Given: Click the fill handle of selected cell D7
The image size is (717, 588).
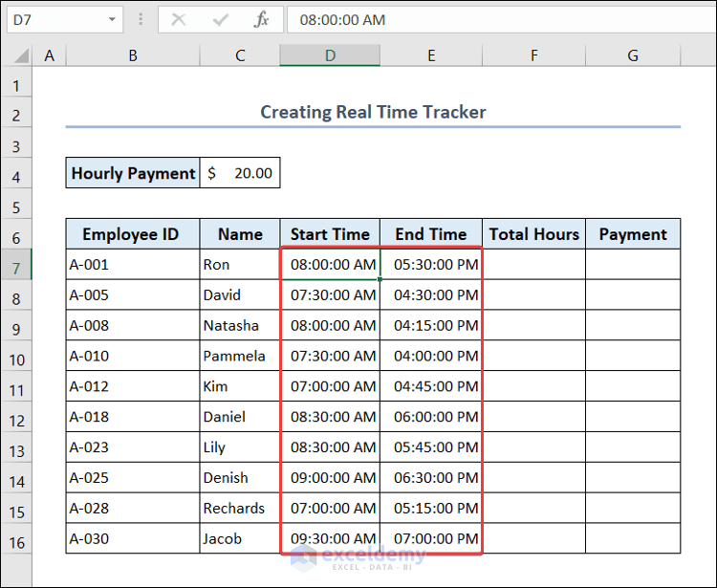Looking at the screenshot, I should click(380, 279).
